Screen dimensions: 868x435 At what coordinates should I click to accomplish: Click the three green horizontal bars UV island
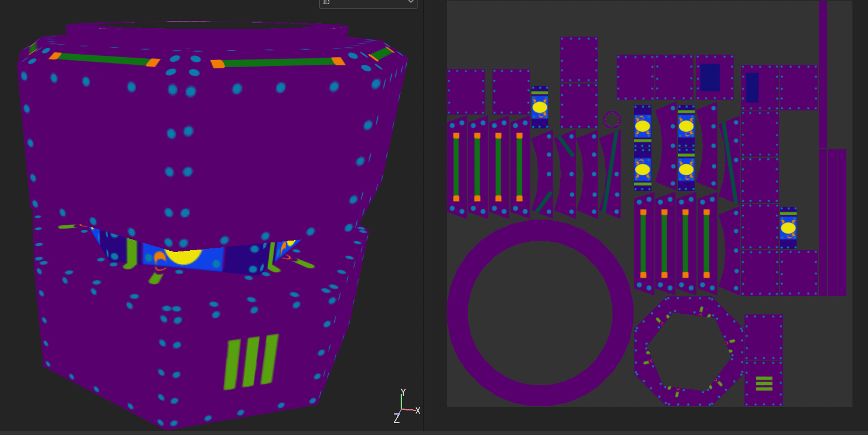click(x=764, y=383)
